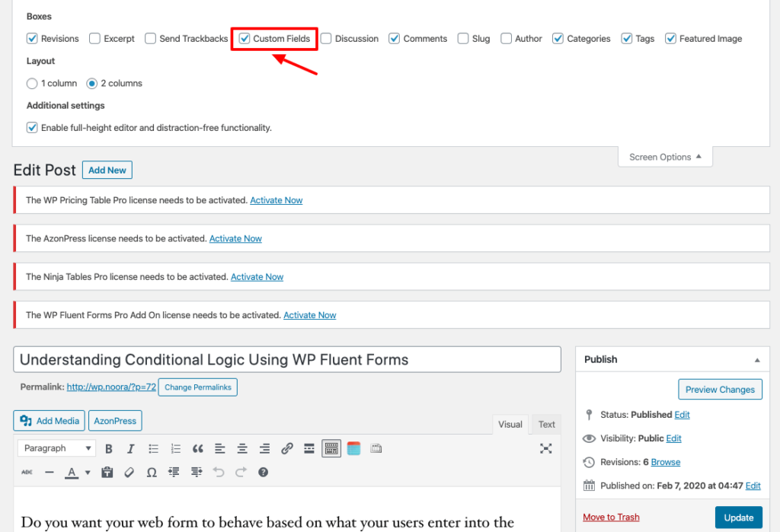
Task: Click the Move to Trash link
Action: pyautogui.click(x=611, y=518)
